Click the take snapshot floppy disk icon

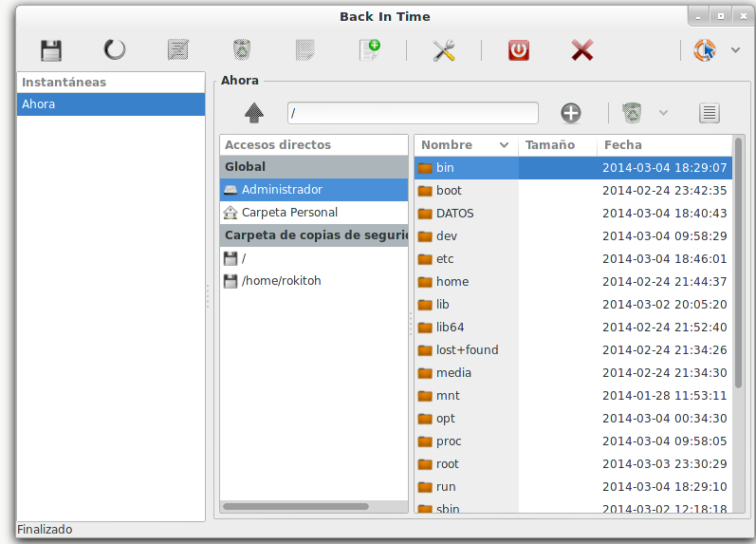click(51, 50)
